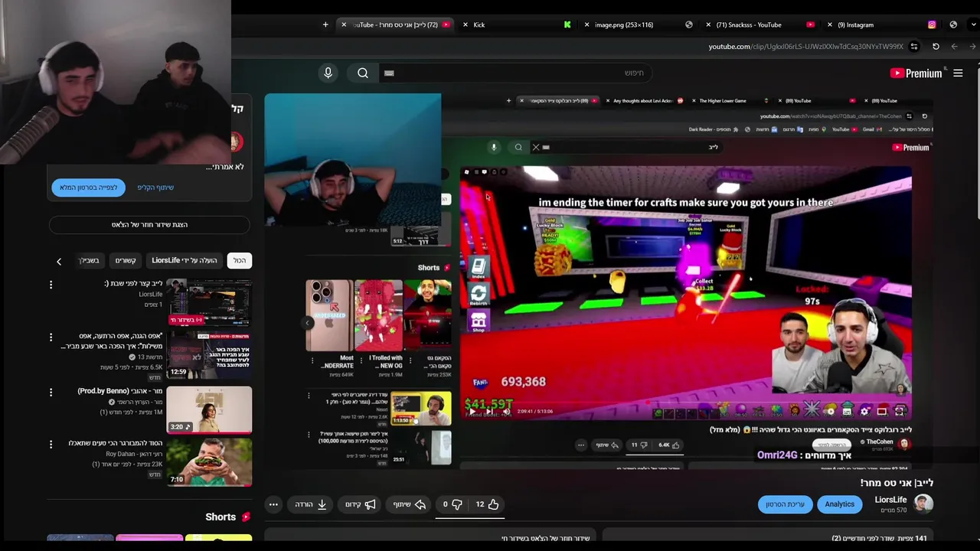This screenshot has height=551, width=980.
Task: Open the LiorsLife channel name link
Action: 890,500
